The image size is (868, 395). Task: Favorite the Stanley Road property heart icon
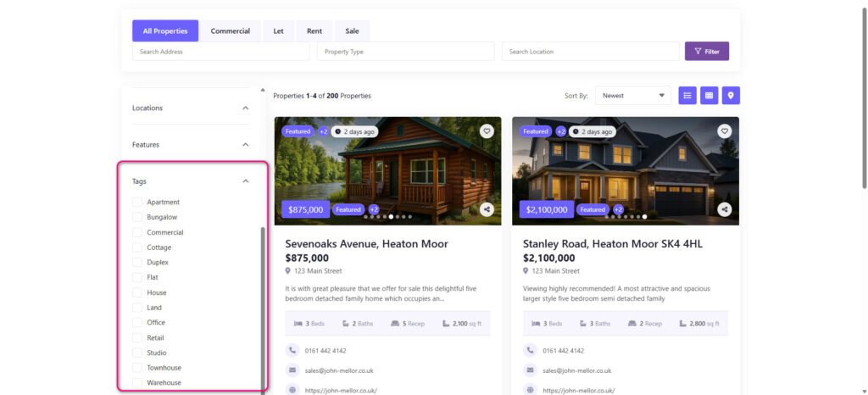click(x=724, y=131)
